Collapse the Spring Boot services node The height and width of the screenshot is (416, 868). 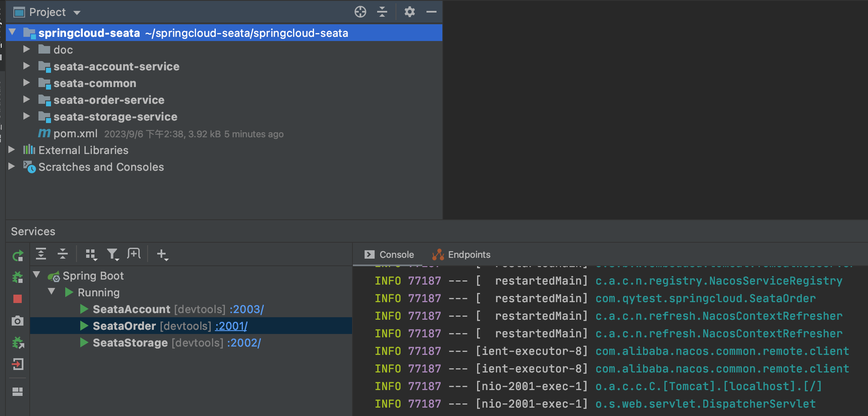click(x=37, y=275)
